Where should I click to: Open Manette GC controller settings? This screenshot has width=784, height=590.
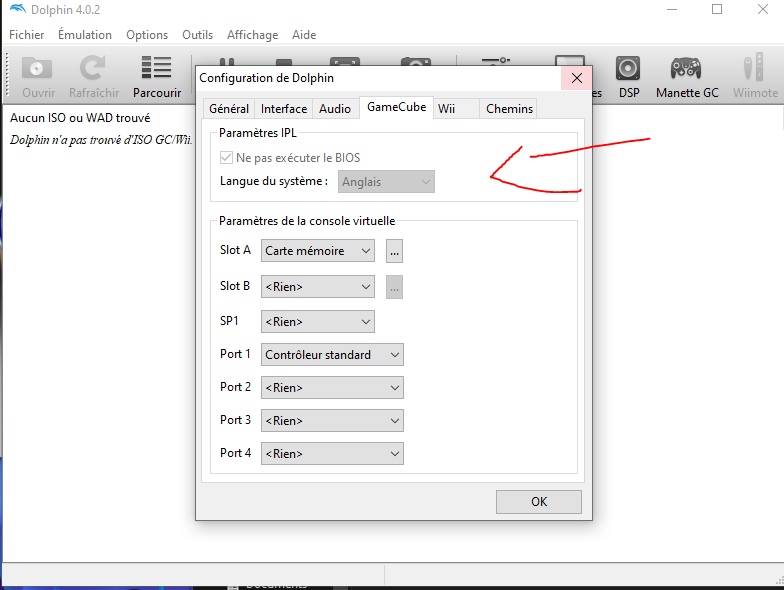686,68
